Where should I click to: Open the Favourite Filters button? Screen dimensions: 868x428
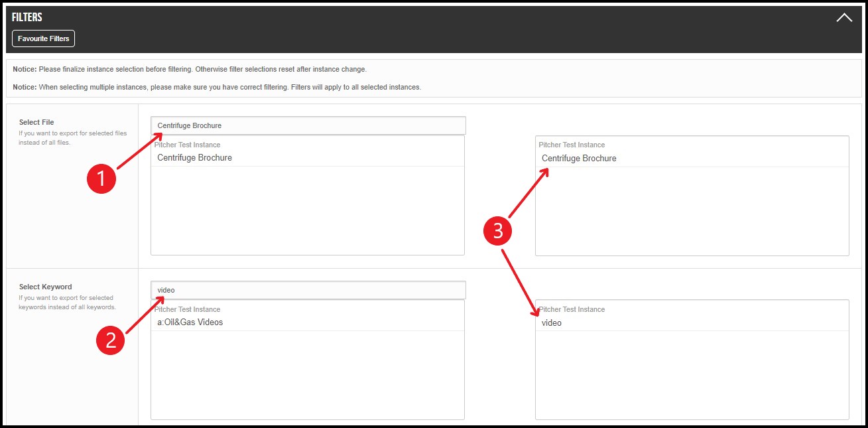(x=43, y=38)
